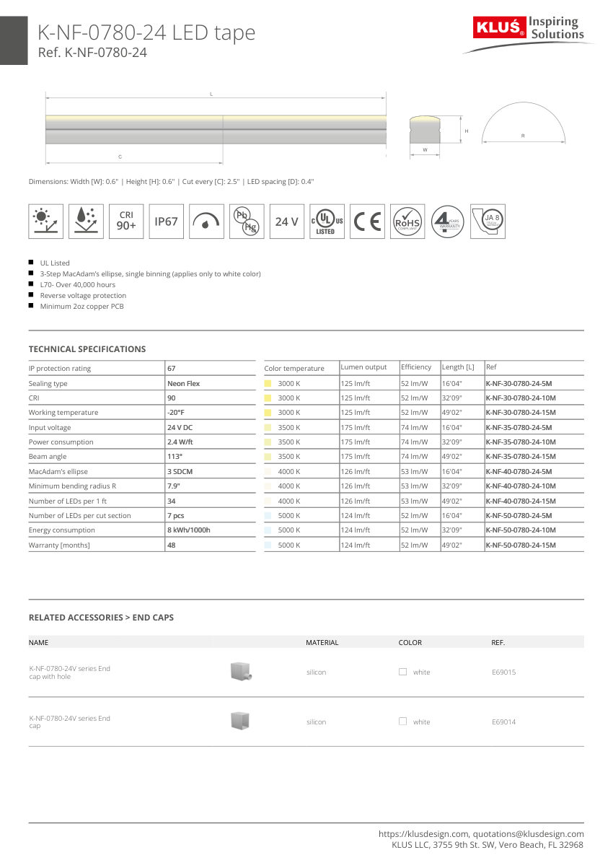The width and height of the screenshot is (613, 868).
Task: Click the Ref. K-NF-0780-24 subtitle
Action: click(x=92, y=53)
